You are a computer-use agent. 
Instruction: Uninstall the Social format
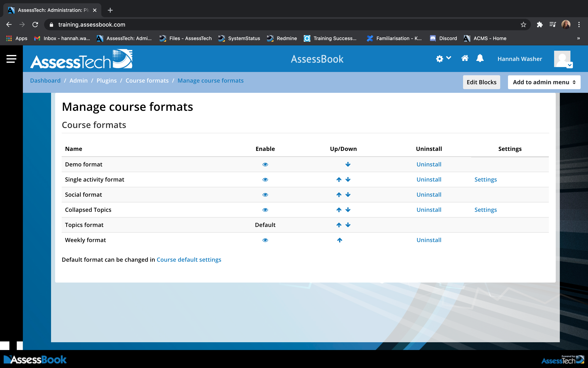point(429,195)
